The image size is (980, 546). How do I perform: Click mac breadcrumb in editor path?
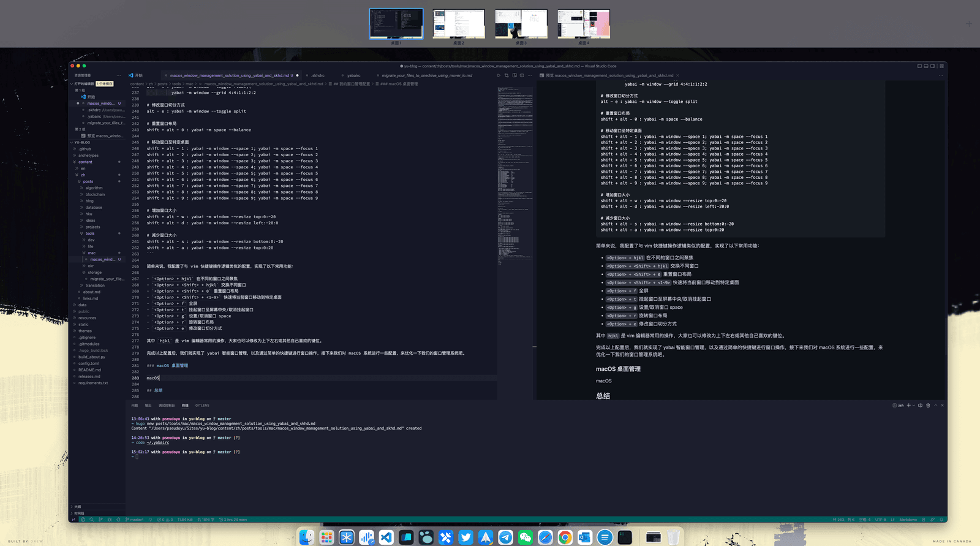[x=189, y=84]
